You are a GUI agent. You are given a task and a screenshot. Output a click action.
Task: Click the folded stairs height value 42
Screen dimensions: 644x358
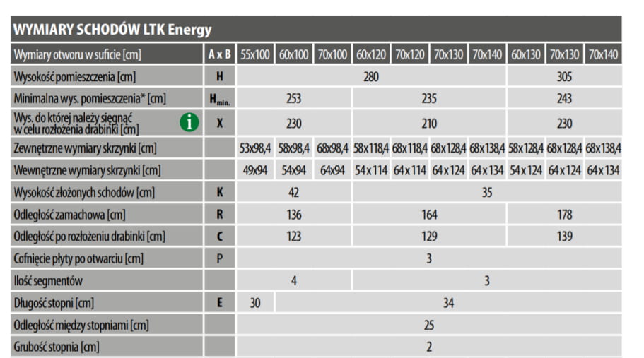click(294, 192)
